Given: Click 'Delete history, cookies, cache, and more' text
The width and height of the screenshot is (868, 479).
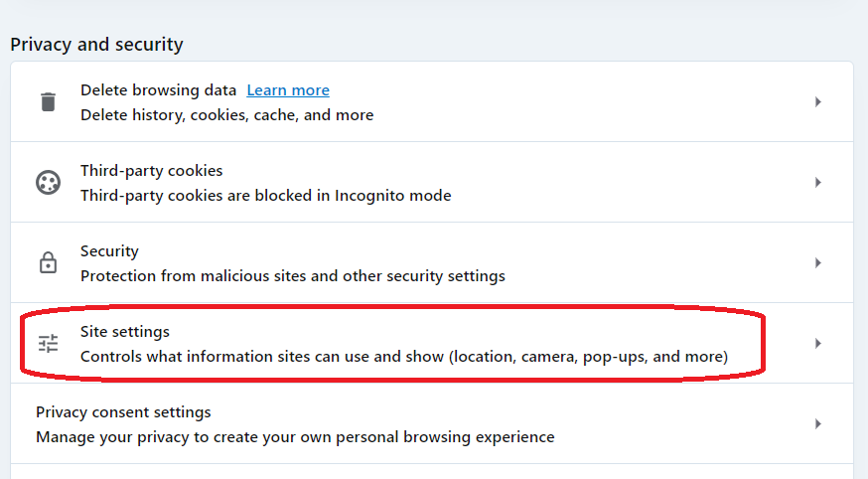Looking at the screenshot, I should click(226, 115).
